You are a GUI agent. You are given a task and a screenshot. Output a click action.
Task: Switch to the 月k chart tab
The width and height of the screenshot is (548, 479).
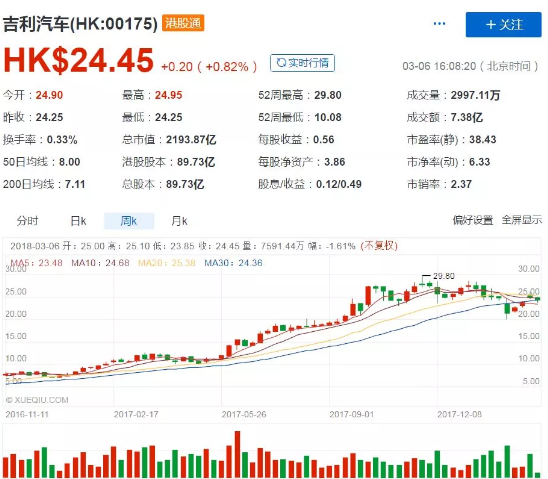click(179, 221)
